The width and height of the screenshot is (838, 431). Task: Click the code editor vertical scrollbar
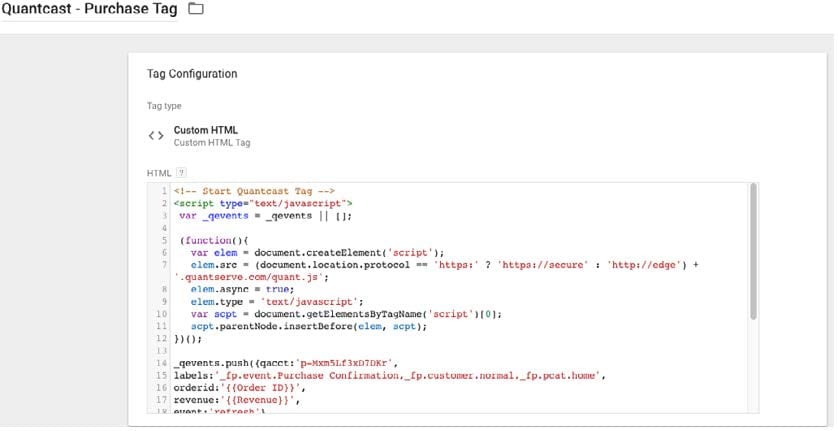(753, 251)
